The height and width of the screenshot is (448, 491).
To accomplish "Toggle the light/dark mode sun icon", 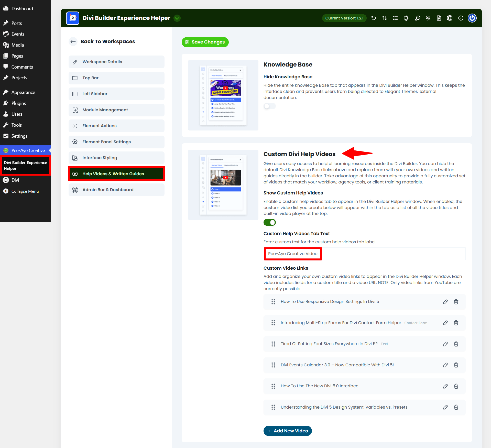I will (406, 18).
